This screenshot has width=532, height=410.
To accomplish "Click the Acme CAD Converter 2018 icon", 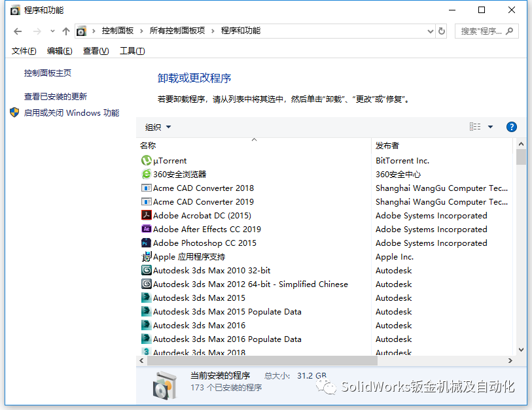I will point(146,188).
